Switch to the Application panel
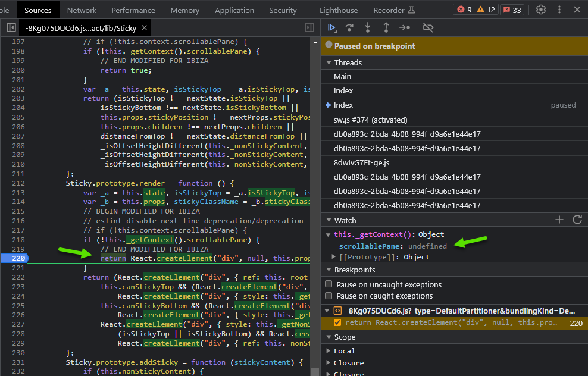This screenshot has height=376, width=588. 234,10
